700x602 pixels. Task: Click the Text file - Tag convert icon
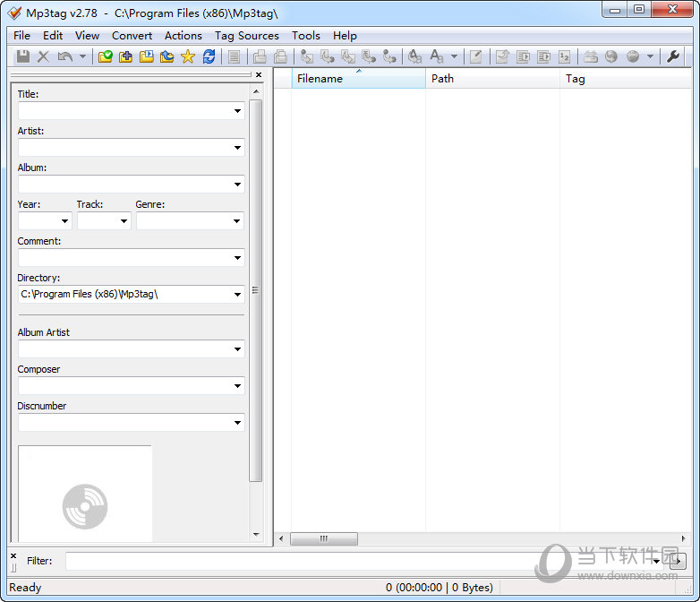[369, 56]
